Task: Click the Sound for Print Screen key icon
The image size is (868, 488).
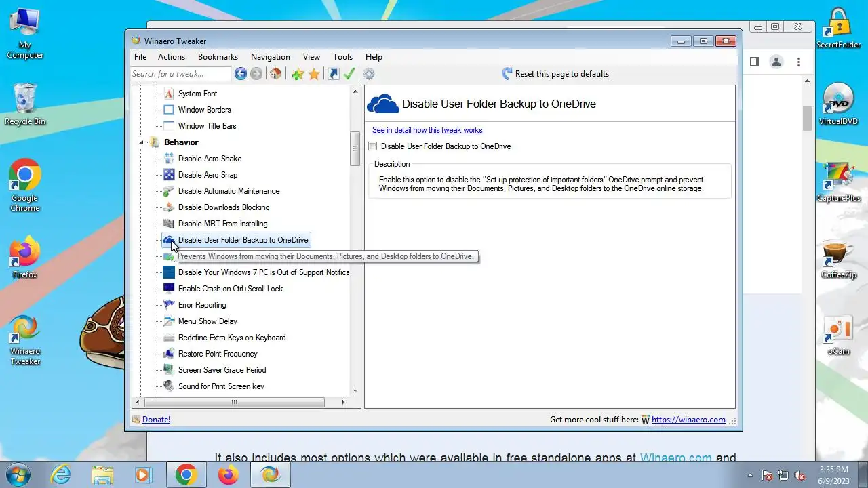Action: [x=169, y=386]
